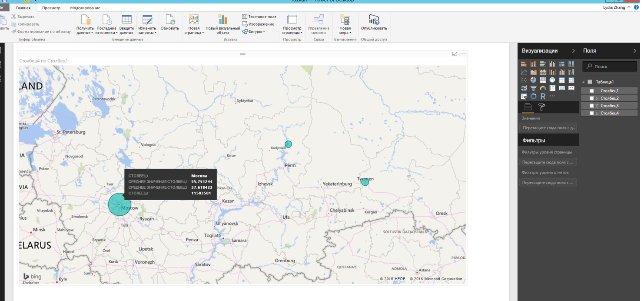Select the area chart visualization

click(534, 72)
